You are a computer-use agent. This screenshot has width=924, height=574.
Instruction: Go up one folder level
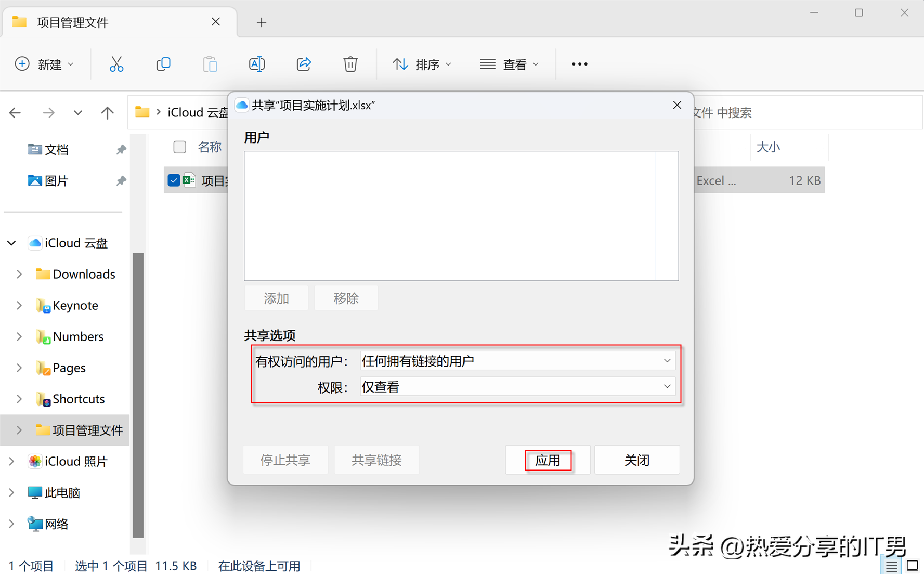(107, 112)
